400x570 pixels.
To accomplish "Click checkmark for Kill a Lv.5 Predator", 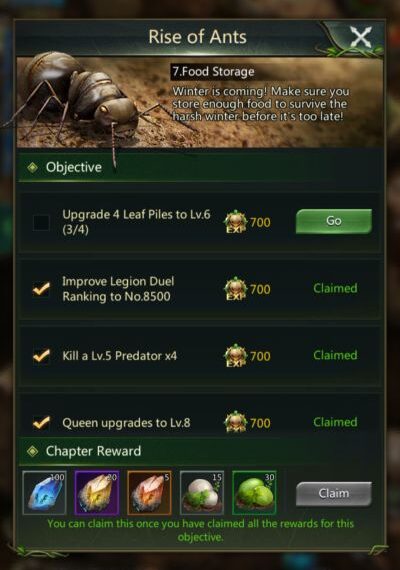I will click(x=41, y=356).
